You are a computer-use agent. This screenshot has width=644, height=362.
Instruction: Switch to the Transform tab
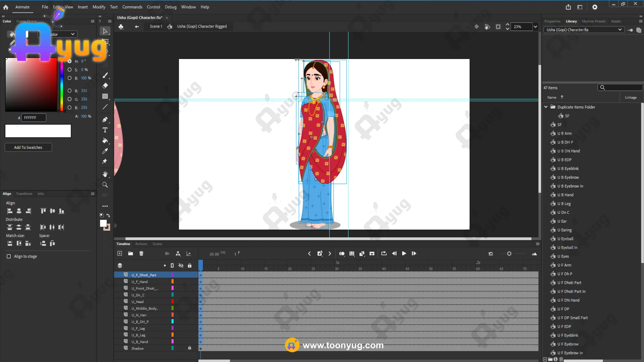[x=24, y=194]
